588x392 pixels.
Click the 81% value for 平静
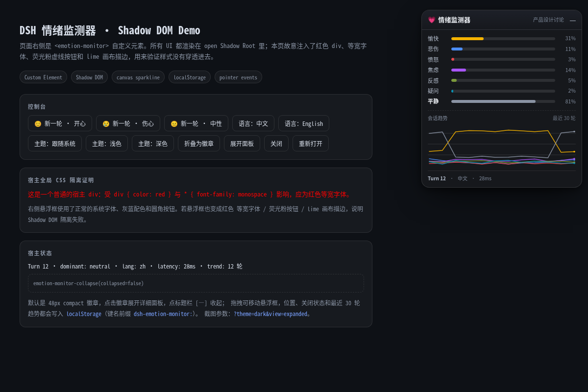[570, 101]
